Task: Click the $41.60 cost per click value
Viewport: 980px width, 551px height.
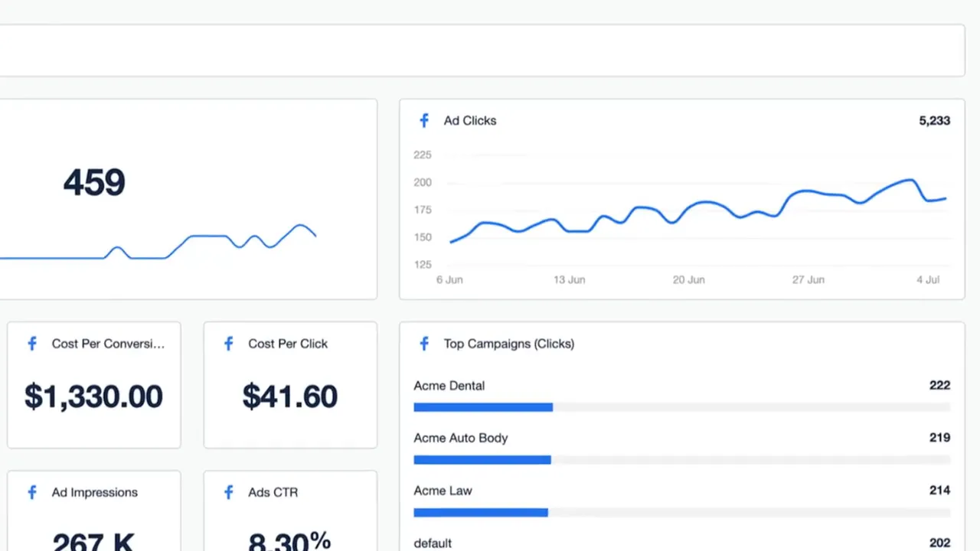Action: (290, 396)
